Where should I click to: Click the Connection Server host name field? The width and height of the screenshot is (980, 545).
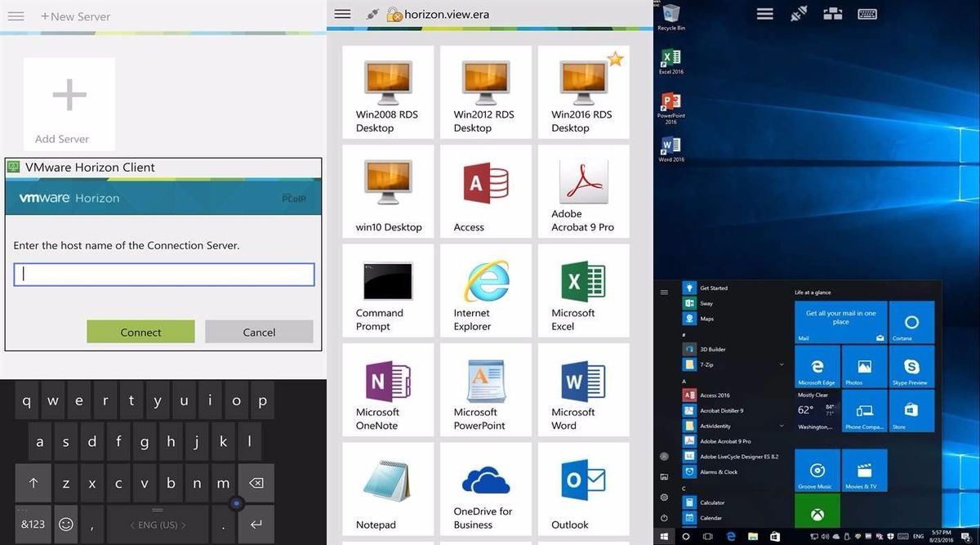pos(163,275)
